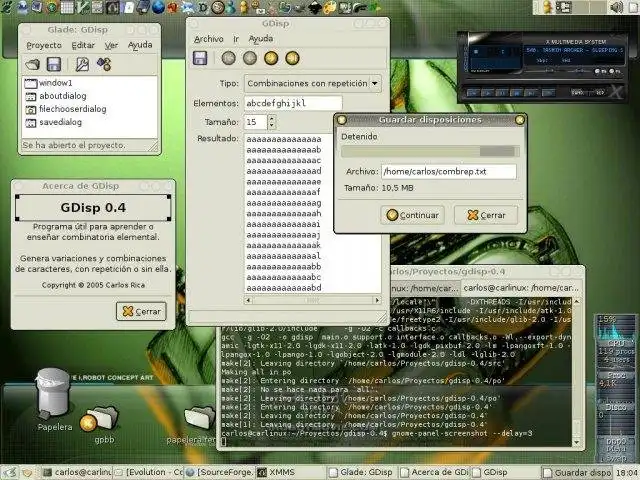
Task: Click Evolution entry in the taskbar
Action: pyautogui.click(x=149, y=472)
